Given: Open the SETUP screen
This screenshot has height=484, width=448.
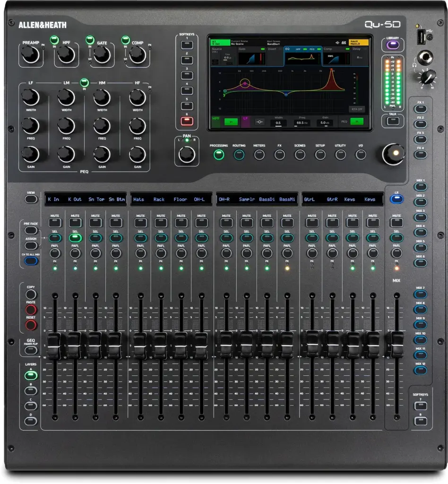Looking at the screenshot, I should [x=320, y=154].
